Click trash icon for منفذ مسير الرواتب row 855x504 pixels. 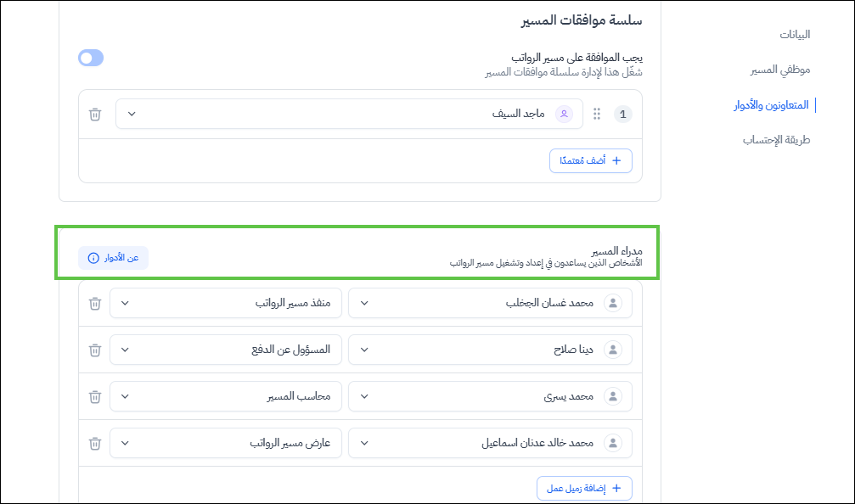(x=95, y=303)
